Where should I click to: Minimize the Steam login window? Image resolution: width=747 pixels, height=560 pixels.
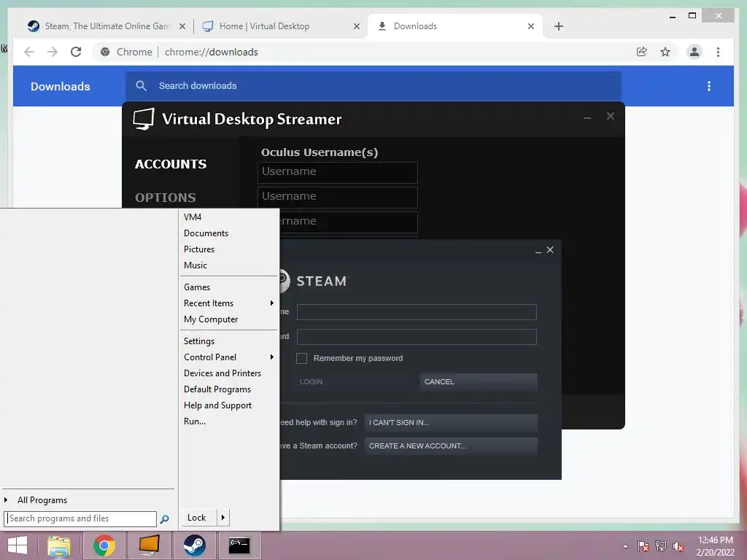(x=538, y=251)
